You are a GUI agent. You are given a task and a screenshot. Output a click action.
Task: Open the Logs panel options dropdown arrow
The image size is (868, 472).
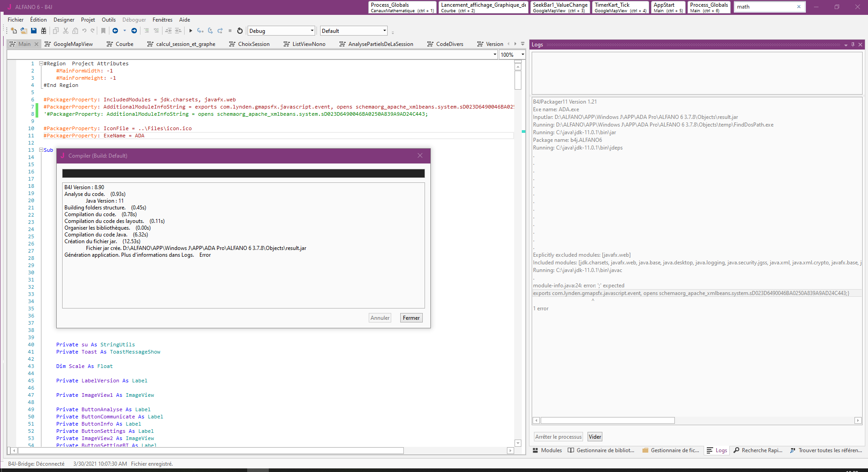pyautogui.click(x=846, y=45)
